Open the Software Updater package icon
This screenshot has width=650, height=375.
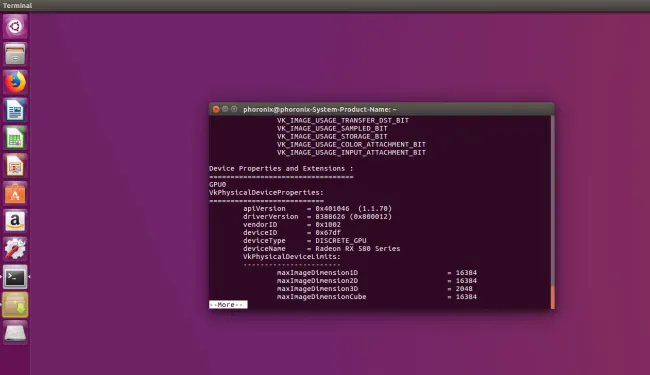click(15, 305)
